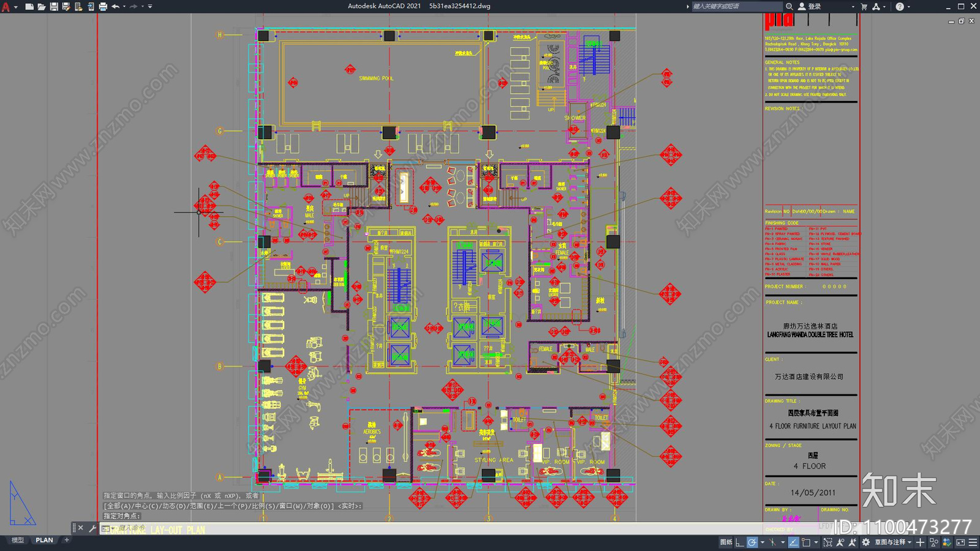The image size is (980, 551).
Task: Click the Open file folder icon
Action: (41, 7)
